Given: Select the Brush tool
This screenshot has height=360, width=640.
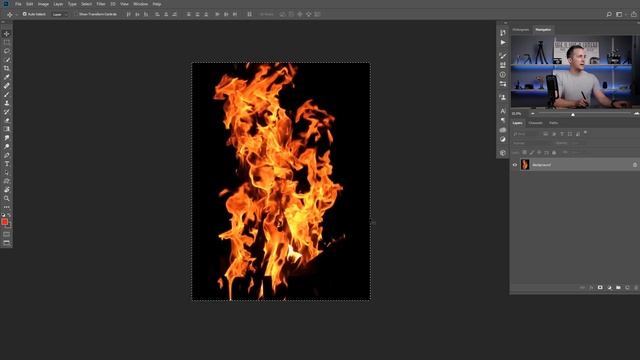Looking at the screenshot, I should pos(7,94).
